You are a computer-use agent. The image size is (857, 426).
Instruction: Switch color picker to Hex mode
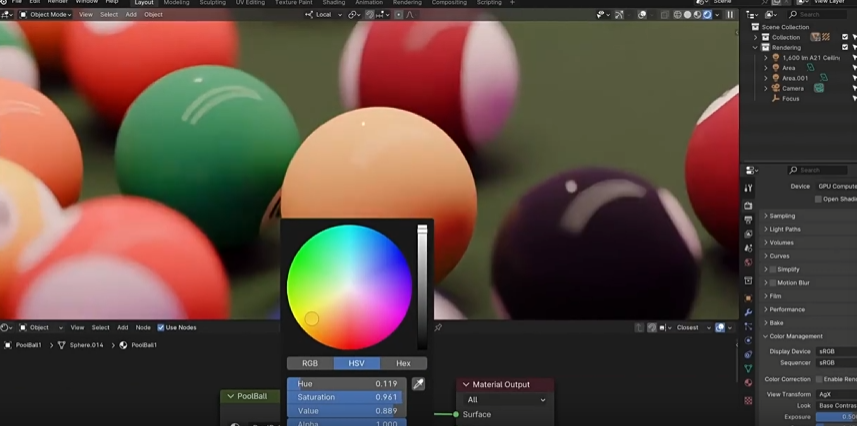click(x=403, y=363)
